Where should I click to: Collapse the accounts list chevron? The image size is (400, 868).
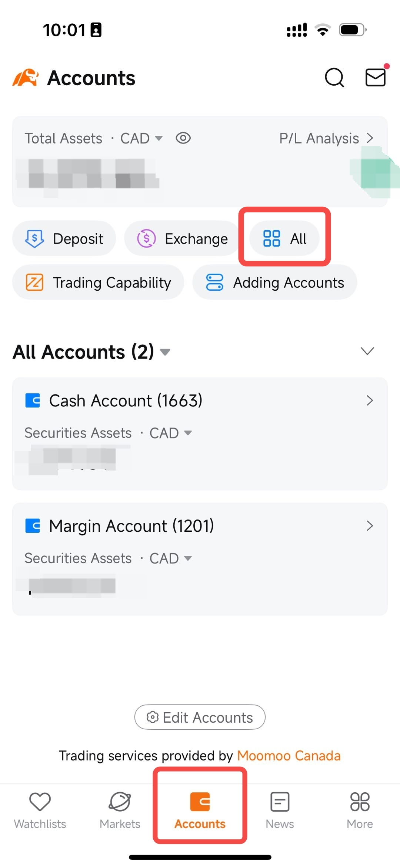click(x=367, y=351)
